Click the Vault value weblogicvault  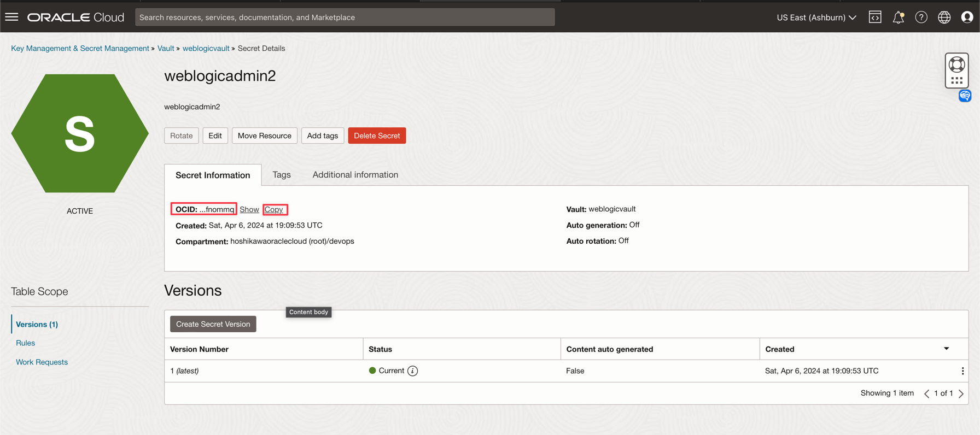(x=612, y=209)
